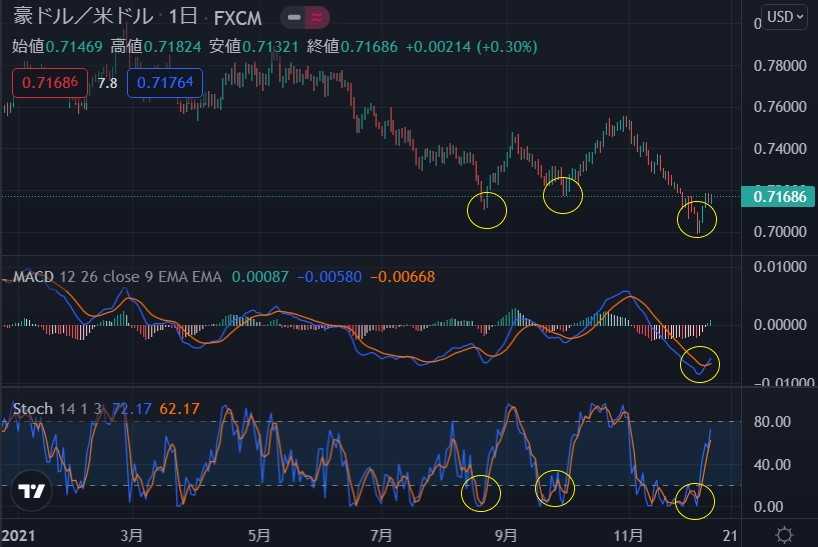
Task: Click the MACD signal value -0.00668
Action: tap(402, 276)
